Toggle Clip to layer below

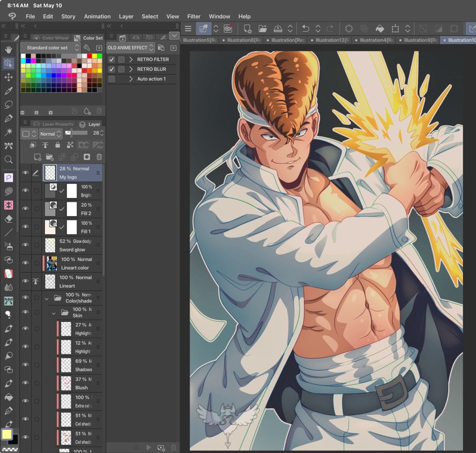33,145
